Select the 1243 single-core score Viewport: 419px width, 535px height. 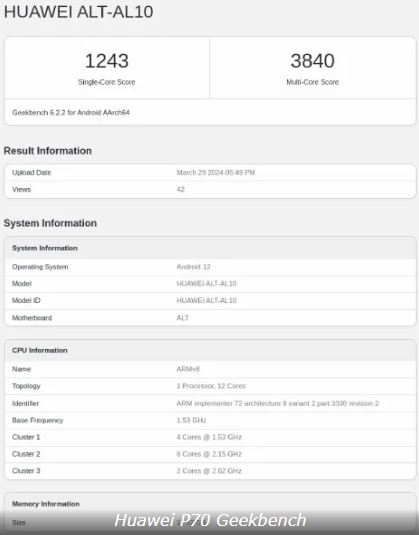click(x=107, y=61)
